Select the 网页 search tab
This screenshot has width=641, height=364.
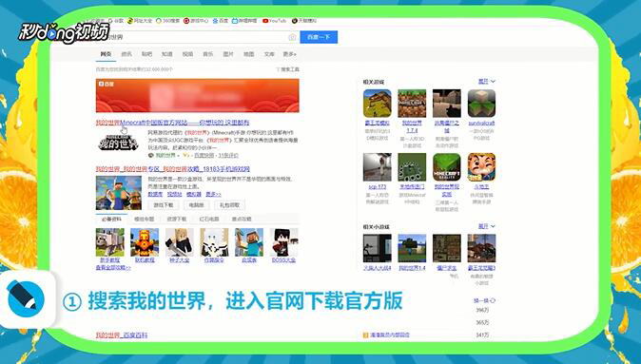[106, 54]
